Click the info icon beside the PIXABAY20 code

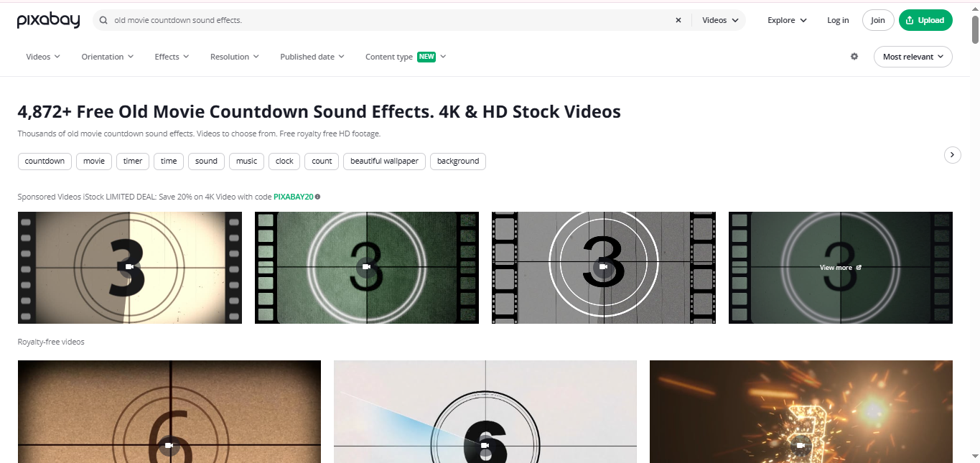tap(317, 196)
